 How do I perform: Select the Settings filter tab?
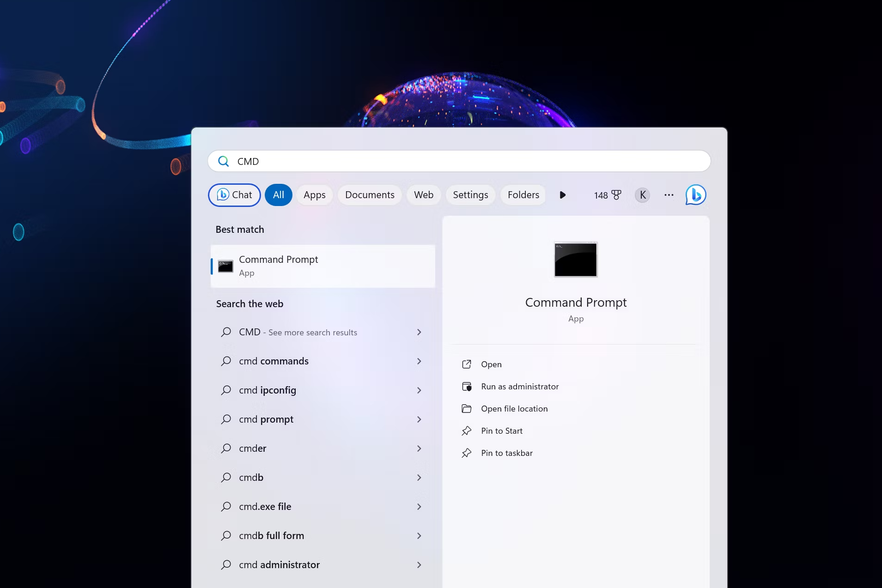pos(470,195)
